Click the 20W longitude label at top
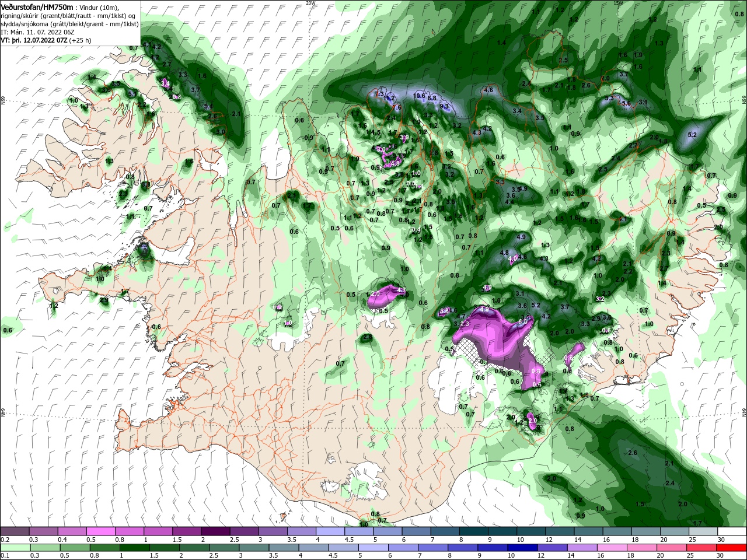 (x=310, y=3)
